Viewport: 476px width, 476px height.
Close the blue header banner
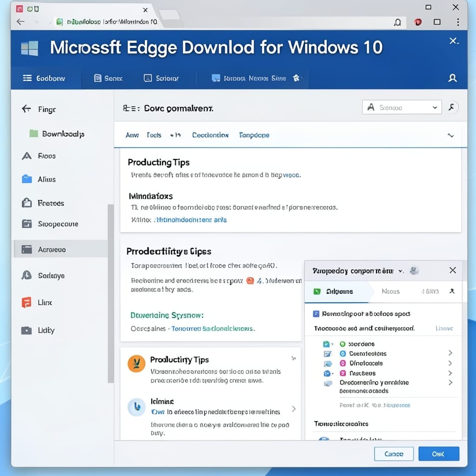pos(454,41)
